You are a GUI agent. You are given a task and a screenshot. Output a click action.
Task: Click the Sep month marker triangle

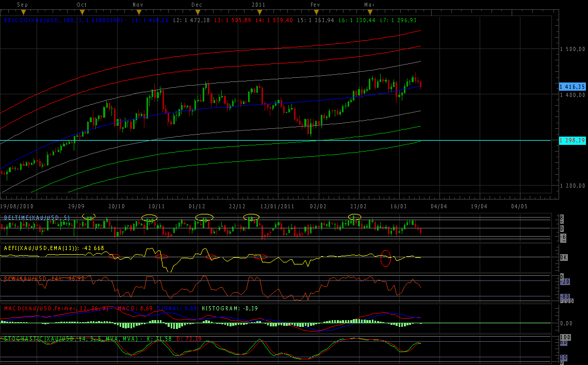(23, 11)
